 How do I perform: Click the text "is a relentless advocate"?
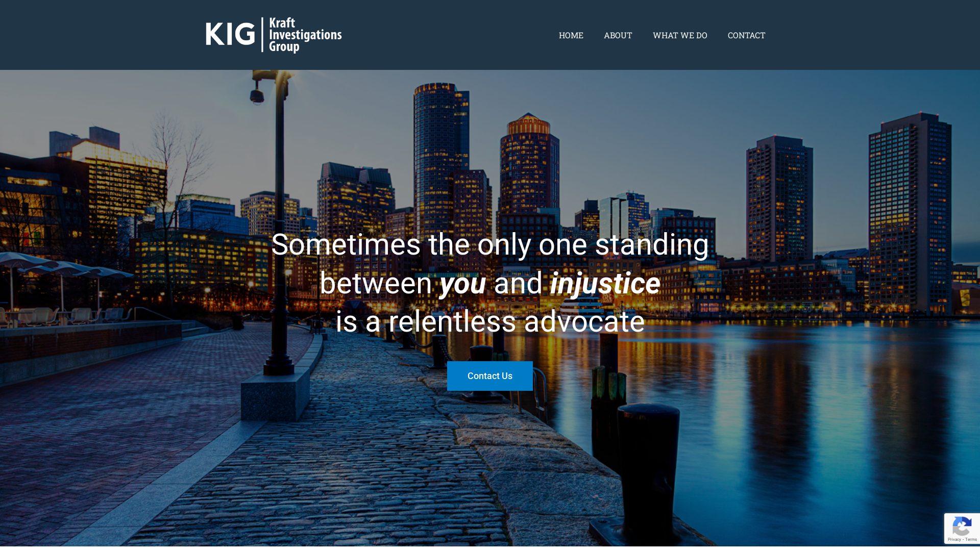pos(490,322)
